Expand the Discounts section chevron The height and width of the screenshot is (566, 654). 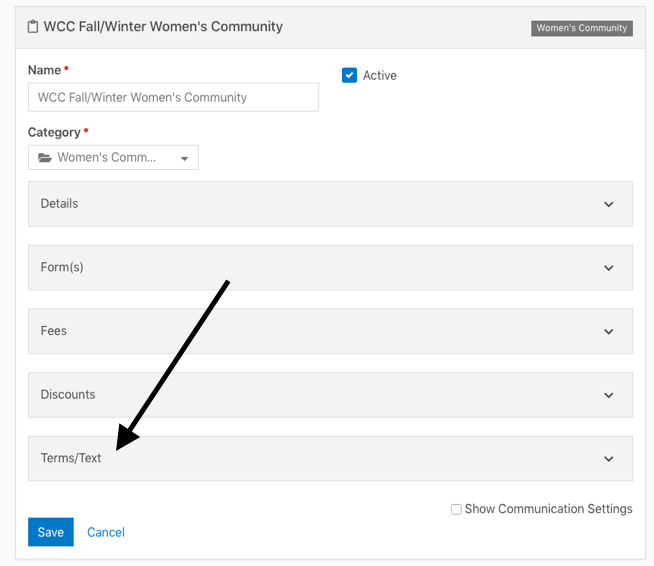tap(609, 395)
